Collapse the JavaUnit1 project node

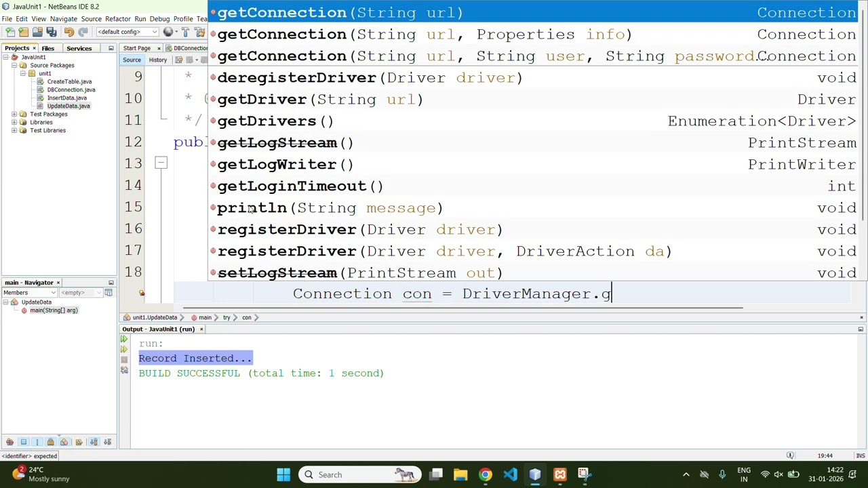point(5,57)
